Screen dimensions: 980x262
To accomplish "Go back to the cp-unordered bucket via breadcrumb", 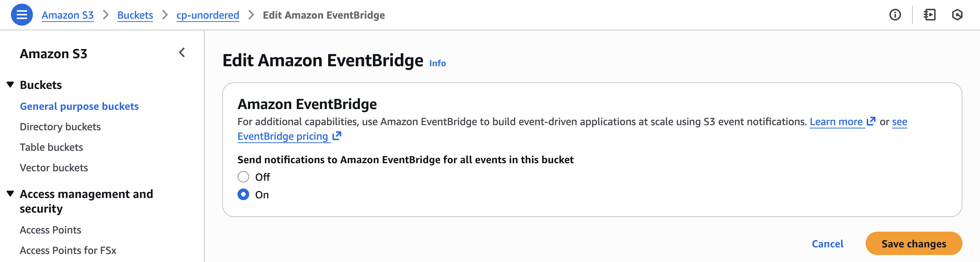I will [207, 15].
